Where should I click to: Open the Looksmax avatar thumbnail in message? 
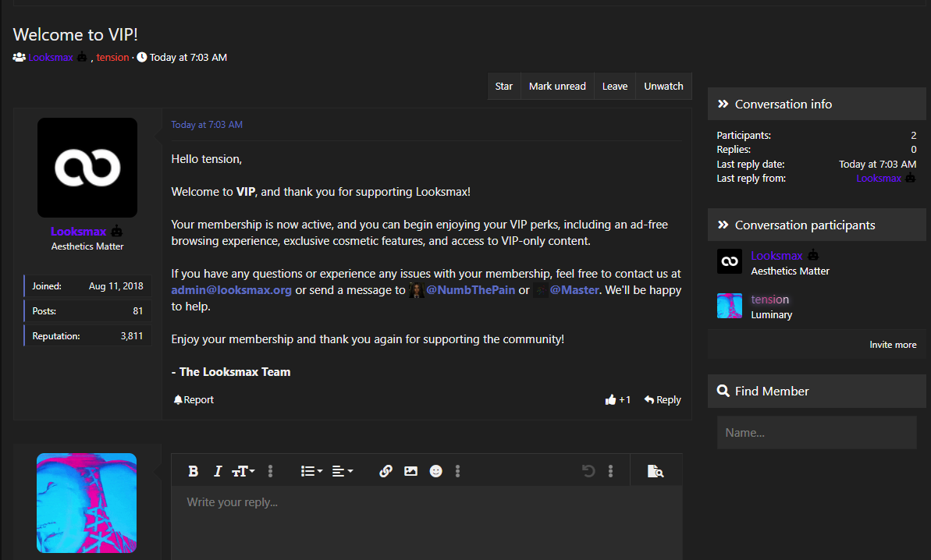point(87,167)
